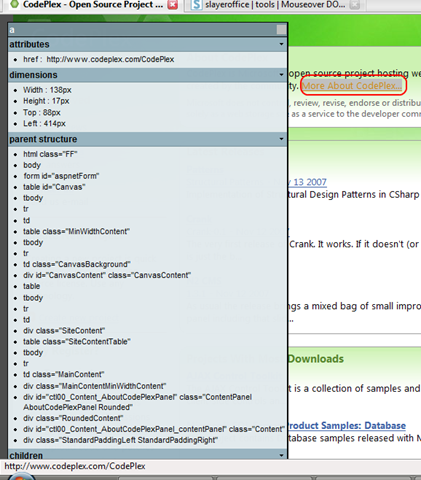Open the More About CodePlex link
The width and height of the screenshot is (421, 480).
351,86
